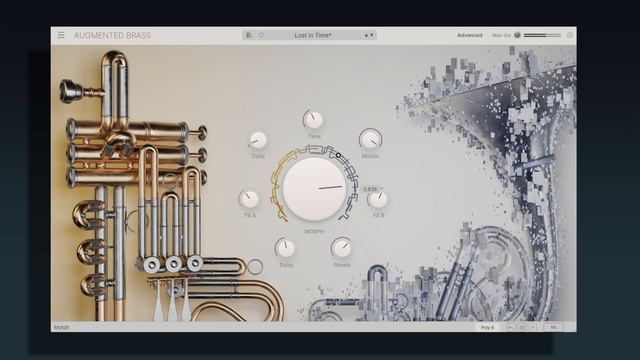Open settings gear in top right corner
Viewport: 640px width, 360px height.
click(570, 35)
